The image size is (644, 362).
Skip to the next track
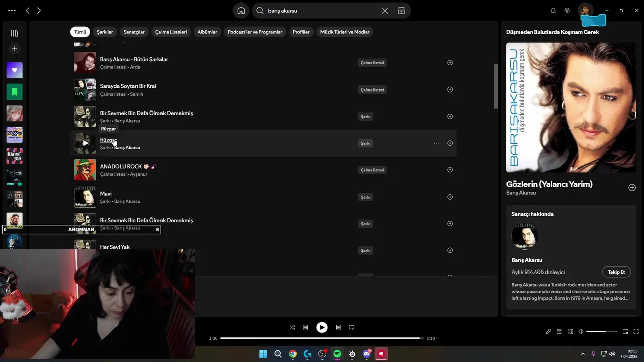[x=338, y=327]
